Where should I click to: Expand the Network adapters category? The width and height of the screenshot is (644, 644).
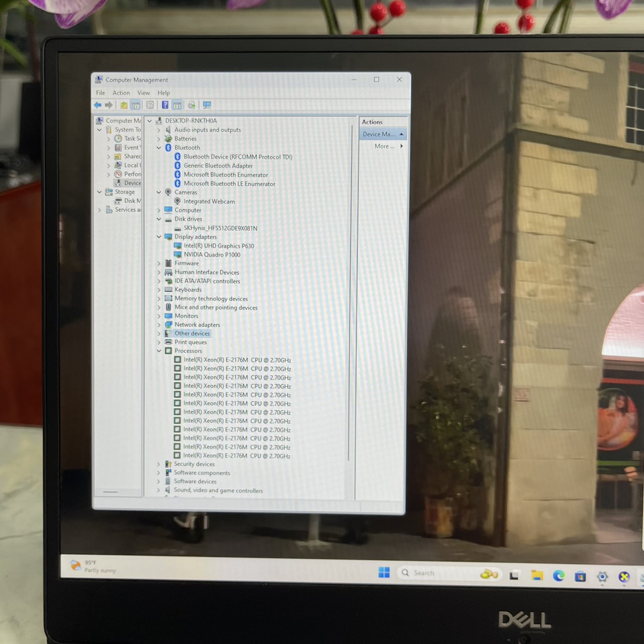coord(159,325)
